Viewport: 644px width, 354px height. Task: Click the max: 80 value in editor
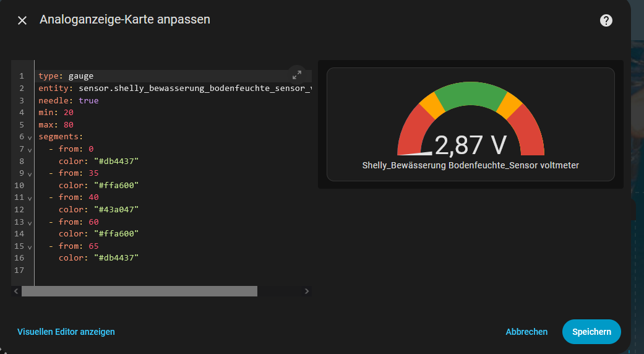point(68,124)
